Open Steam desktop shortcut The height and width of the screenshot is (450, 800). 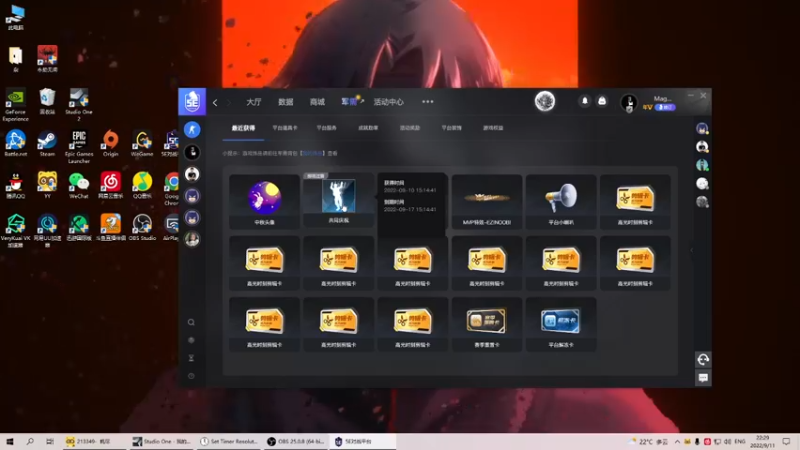point(47,143)
